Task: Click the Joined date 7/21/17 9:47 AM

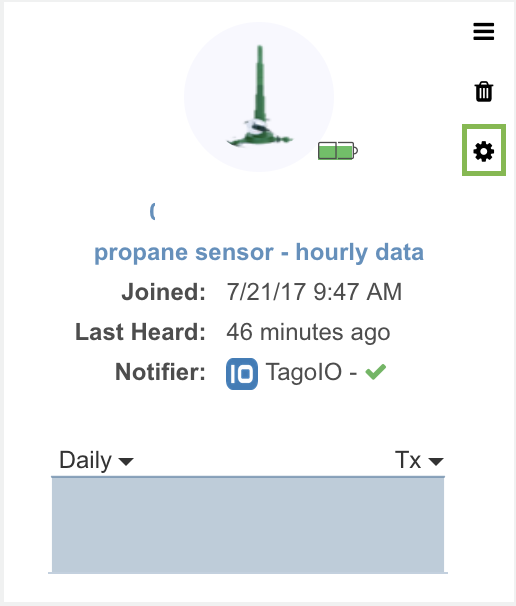Action: 314,292
